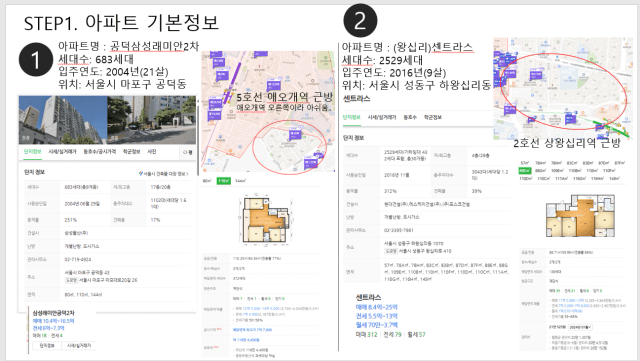Click 단지정보 button on 삼성래미안공덕2차 card

click(x=47, y=345)
